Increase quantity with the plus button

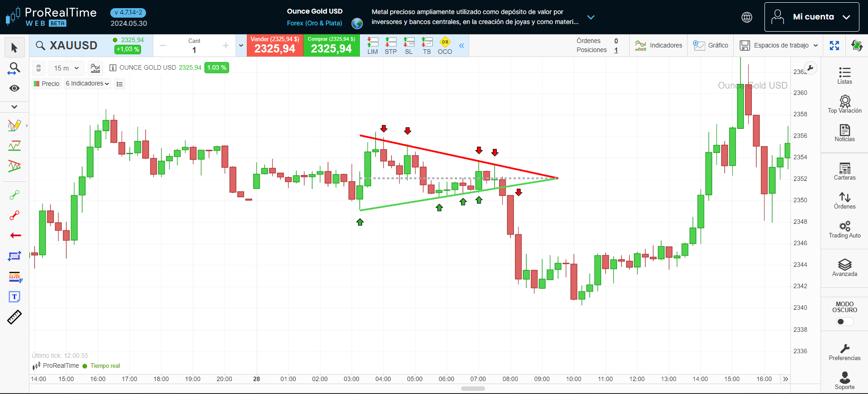[226, 45]
